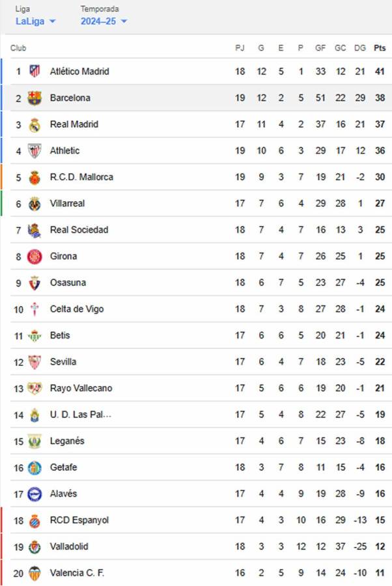Sort standings by the Pts column header
The height and width of the screenshot is (586, 392).
(378, 48)
